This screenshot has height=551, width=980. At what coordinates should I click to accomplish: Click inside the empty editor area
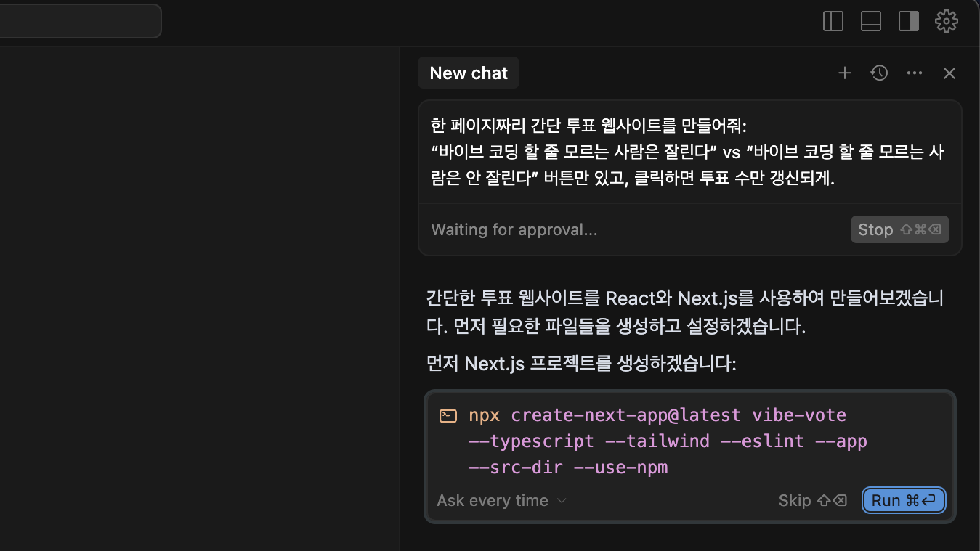click(200, 290)
